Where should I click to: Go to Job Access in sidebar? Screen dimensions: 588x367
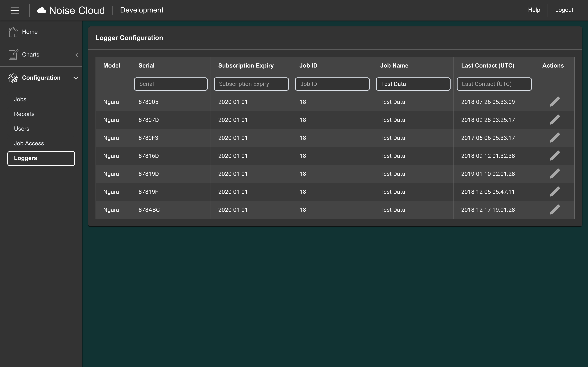click(x=29, y=143)
